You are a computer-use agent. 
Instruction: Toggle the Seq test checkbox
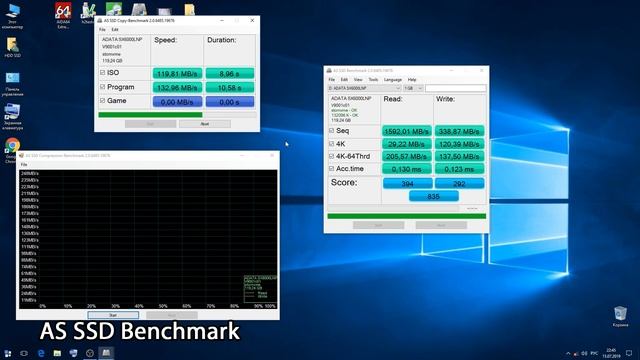click(x=331, y=131)
